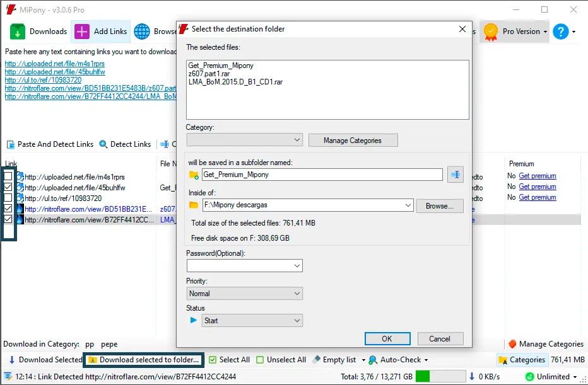
Task: Click Manage Categories at bottom right
Action: (546, 344)
